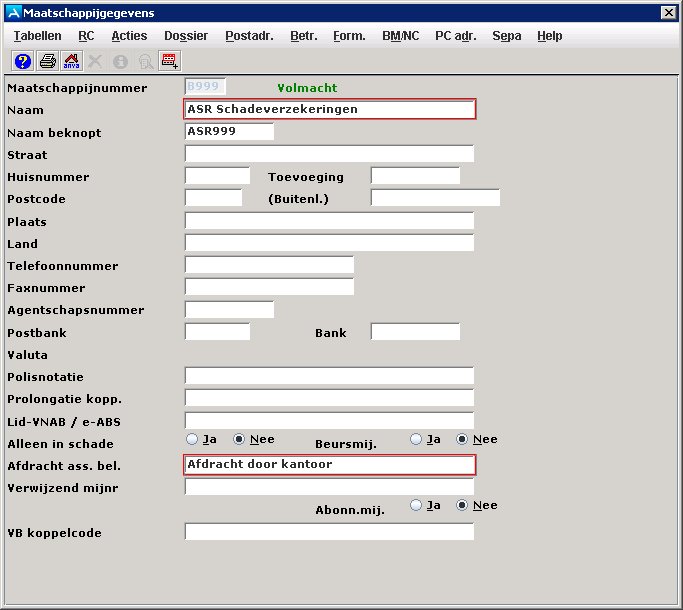Image resolution: width=683 pixels, height=610 pixels.
Task: Open the Dossier menu
Action: 186,36
